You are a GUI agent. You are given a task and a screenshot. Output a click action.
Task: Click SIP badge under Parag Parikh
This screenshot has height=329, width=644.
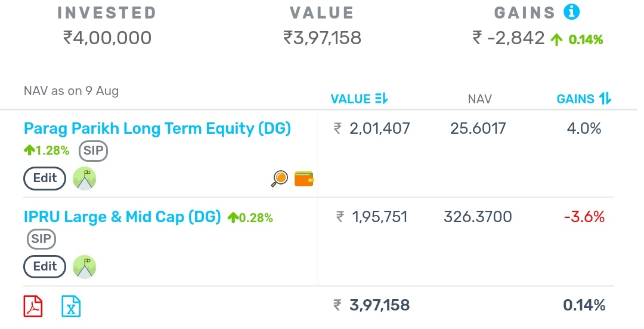94,151
